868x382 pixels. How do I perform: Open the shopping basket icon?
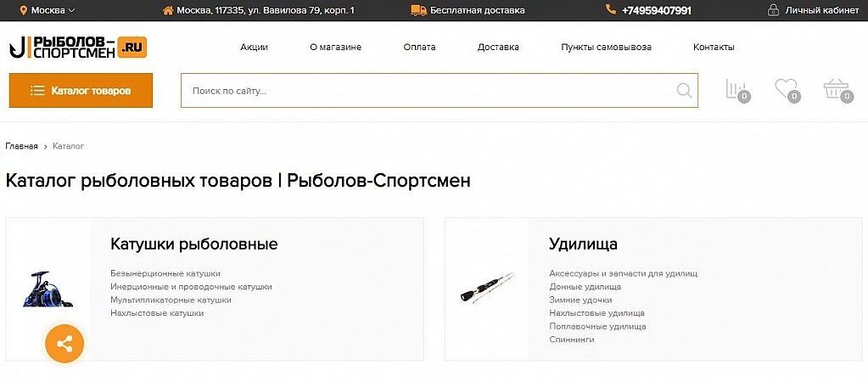(x=836, y=89)
